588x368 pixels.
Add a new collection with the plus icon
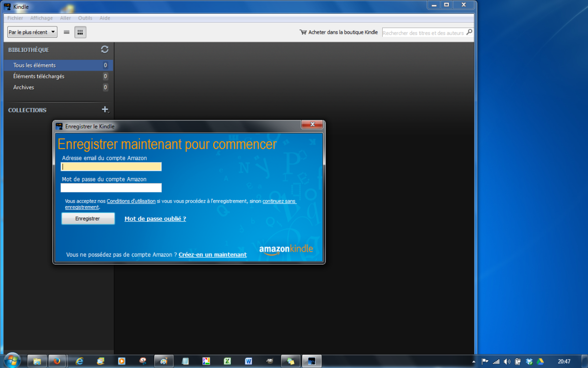point(104,109)
